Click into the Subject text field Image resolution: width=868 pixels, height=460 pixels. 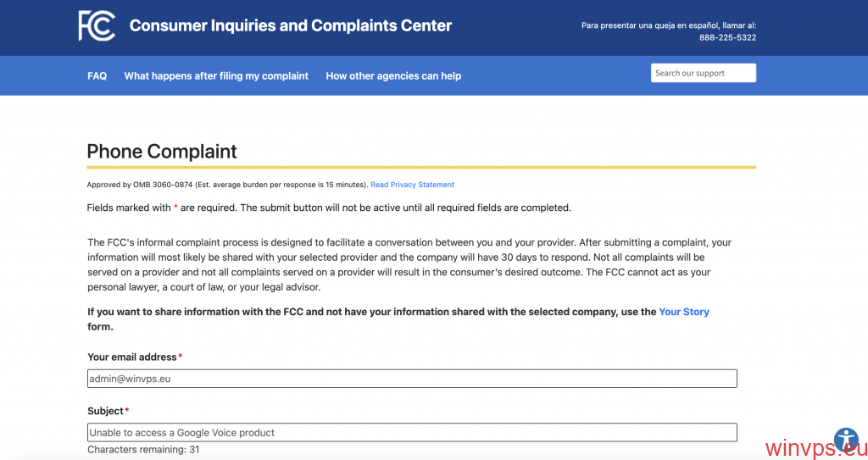[x=412, y=432]
